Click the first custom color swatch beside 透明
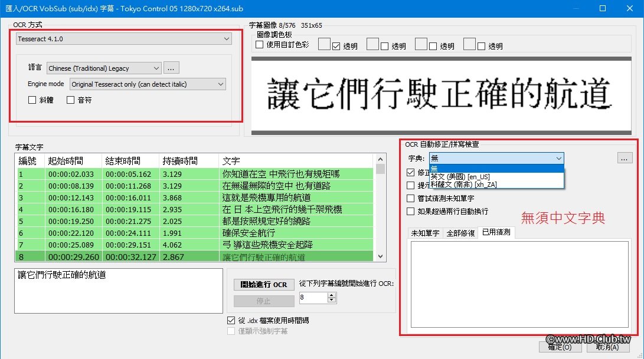 [x=323, y=44]
